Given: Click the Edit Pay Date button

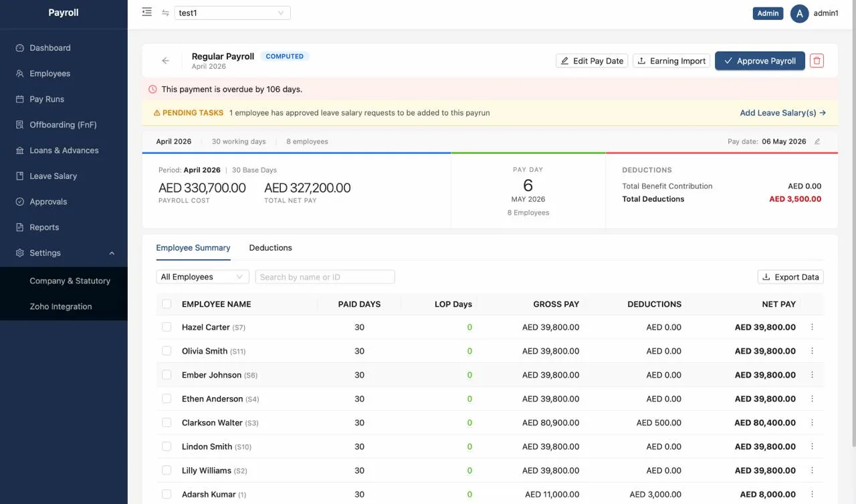Looking at the screenshot, I should click(592, 61).
